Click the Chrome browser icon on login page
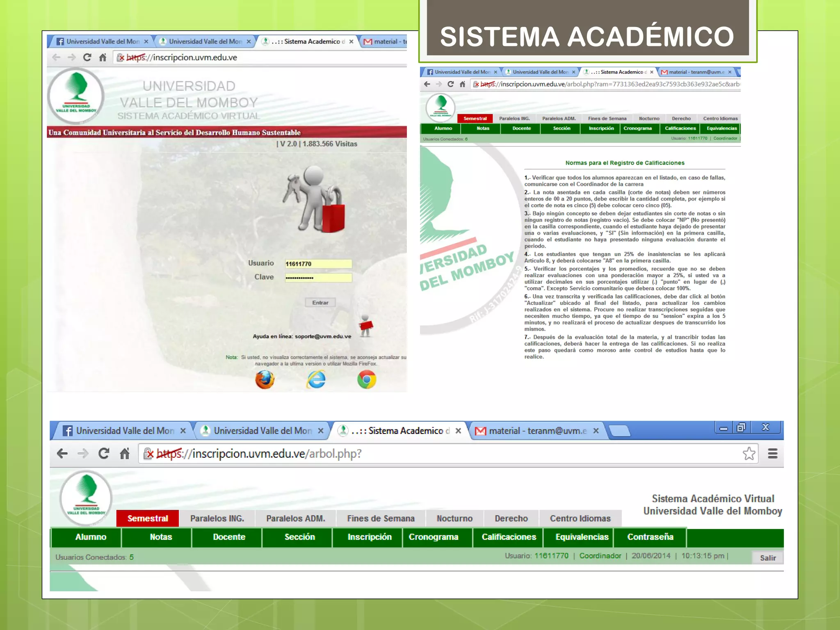 point(367,379)
